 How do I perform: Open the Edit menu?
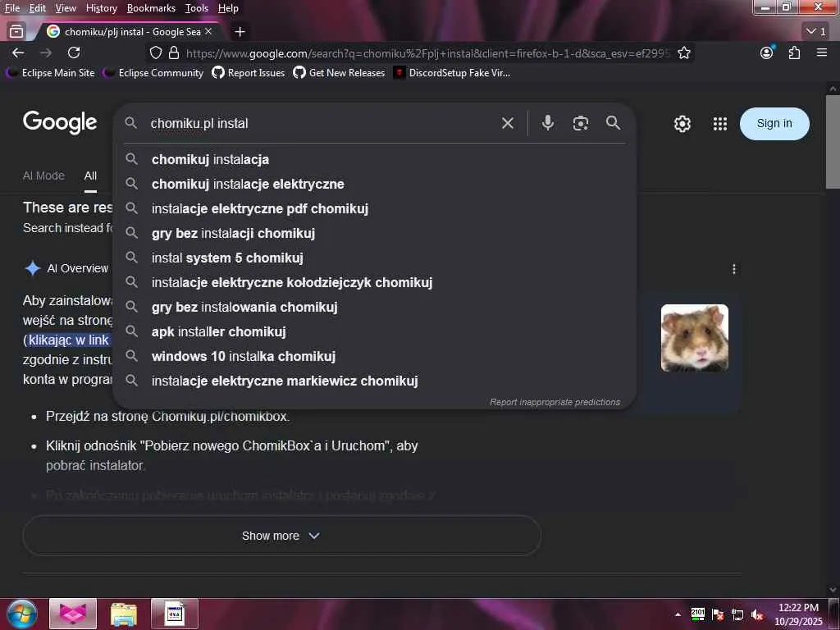point(38,8)
